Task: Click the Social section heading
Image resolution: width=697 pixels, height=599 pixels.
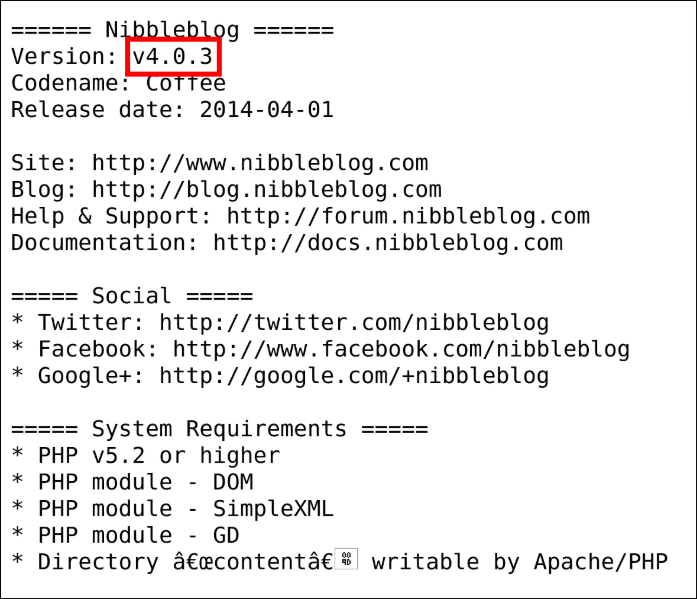Action: [131, 296]
